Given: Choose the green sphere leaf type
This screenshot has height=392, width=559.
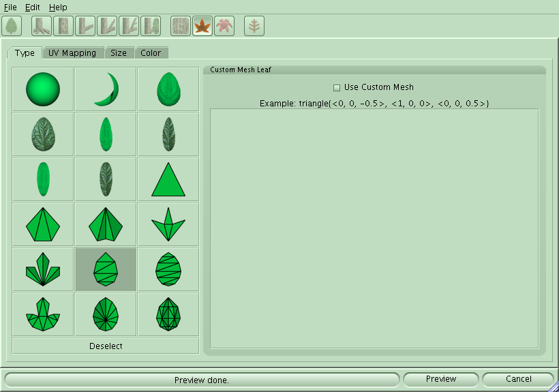Looking at the screenshot, I should pyautogui.click(x=43, y=89).
